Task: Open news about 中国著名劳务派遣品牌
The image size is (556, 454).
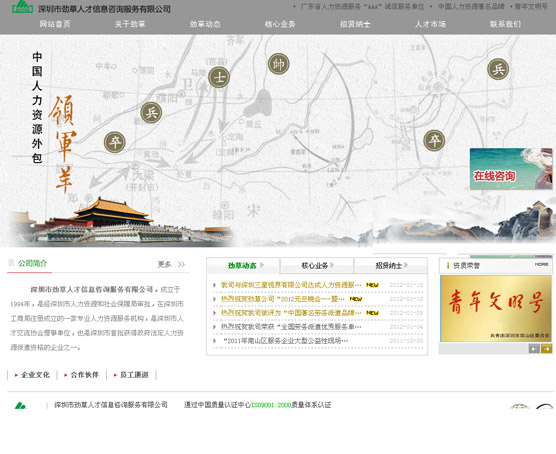Action: coord(291,313)
